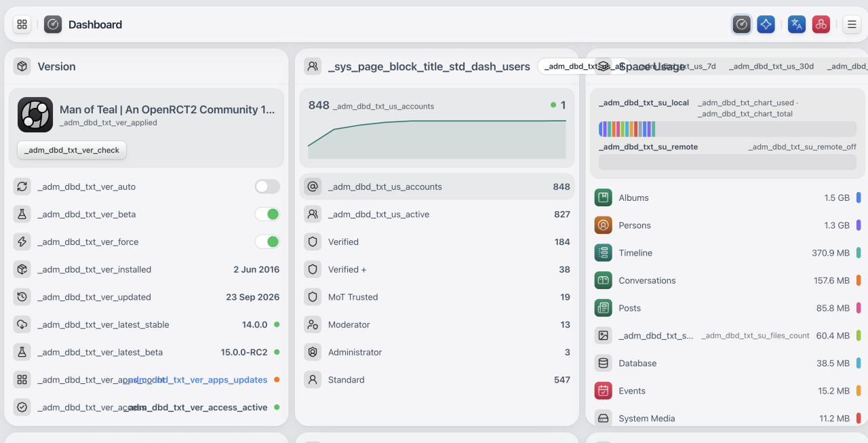Open the blue _adm_dbd_txt_ver_apps_updates link

click(195, 380)
